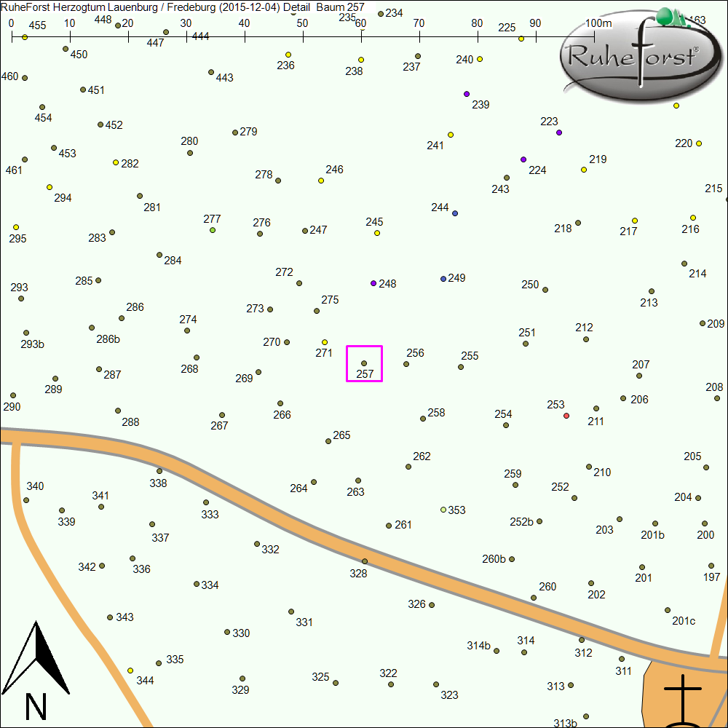Select the highlighted tree 257 marker
728x728 pixels.
coord(364,363)
